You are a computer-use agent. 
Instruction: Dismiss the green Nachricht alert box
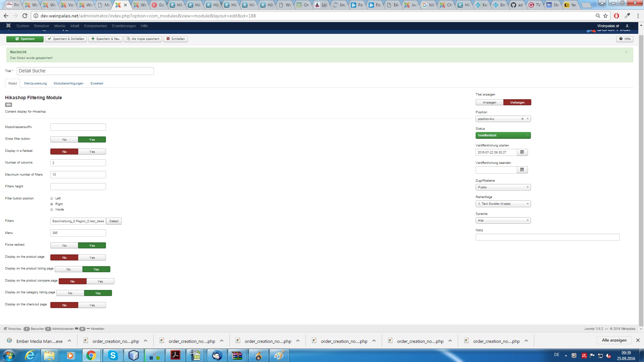coord(626,52)
